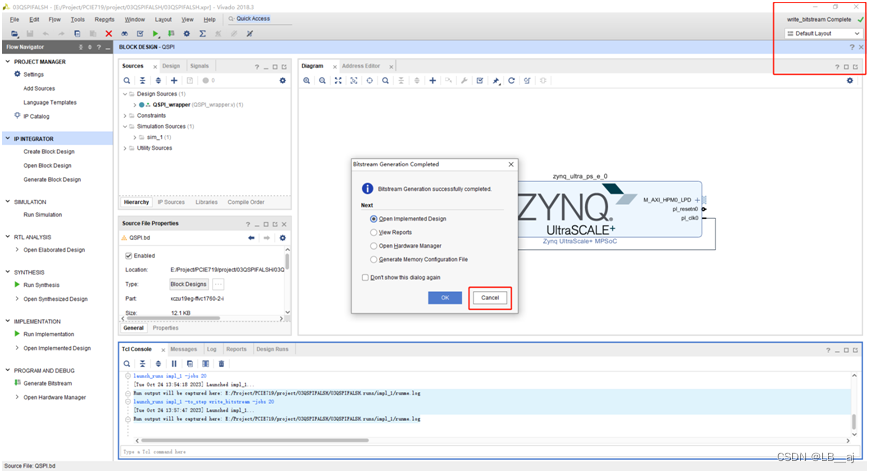Click the red X cancel icon in main toolbar
Image resolution: width=869 pixels, height=473 pixels.
109,34
